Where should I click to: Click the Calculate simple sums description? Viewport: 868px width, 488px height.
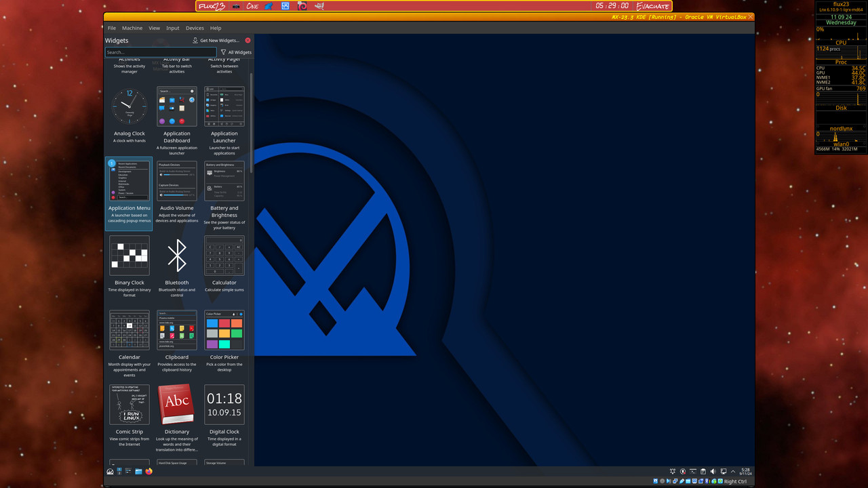(x=224, y=289)
